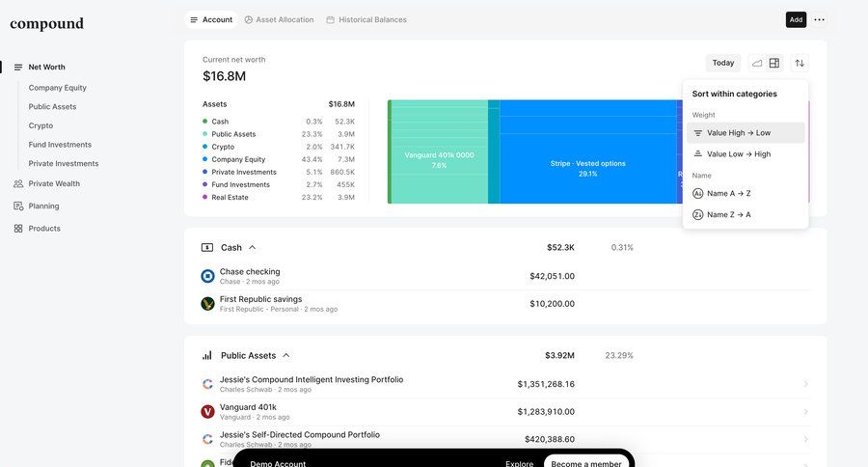This screenshot has height=467, width=868.
Task: Click the sort arrows icon
Action: pyautogui.click(x=800, y=63)
